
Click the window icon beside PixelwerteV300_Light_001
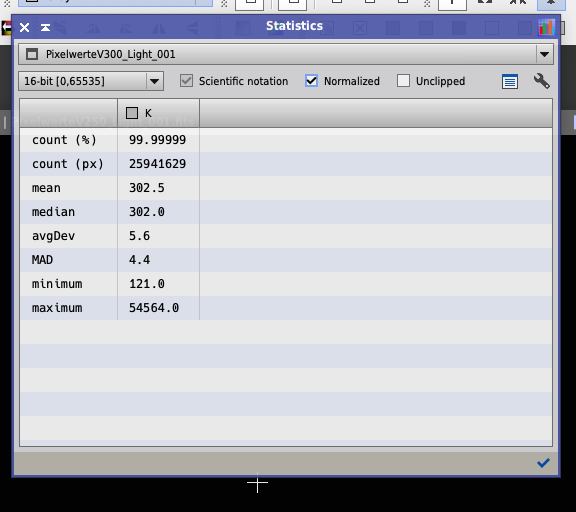(x=32, y=54)
